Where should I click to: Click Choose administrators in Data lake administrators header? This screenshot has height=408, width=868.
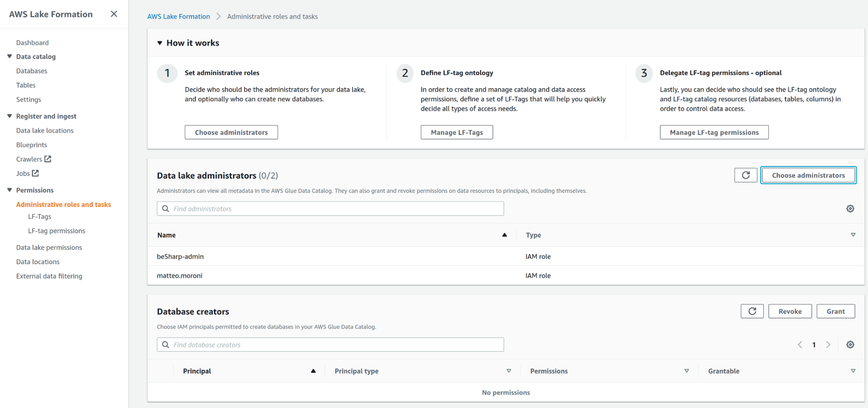click(x=809, y=175)
